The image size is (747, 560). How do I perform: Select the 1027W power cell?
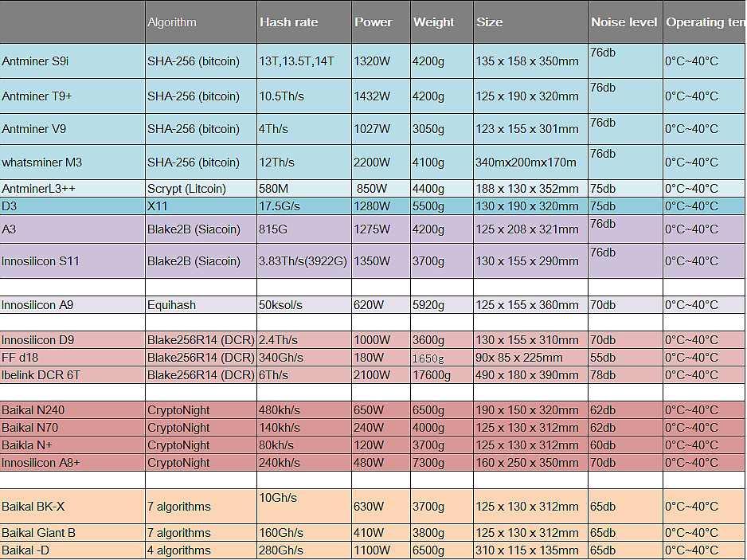click(381, 129)
